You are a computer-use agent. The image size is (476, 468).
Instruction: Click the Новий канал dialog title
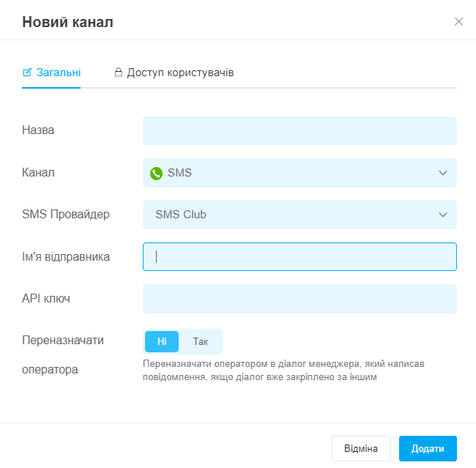click(x=67, y=22)
